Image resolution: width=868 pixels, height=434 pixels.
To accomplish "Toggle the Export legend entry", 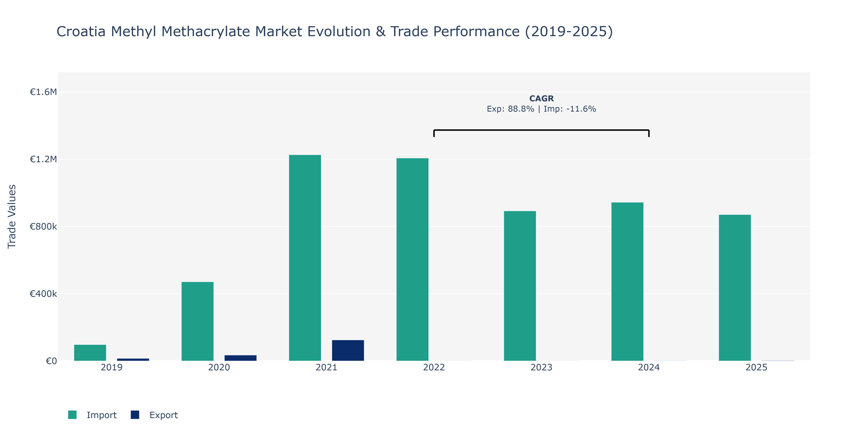I will pos(154,415).
